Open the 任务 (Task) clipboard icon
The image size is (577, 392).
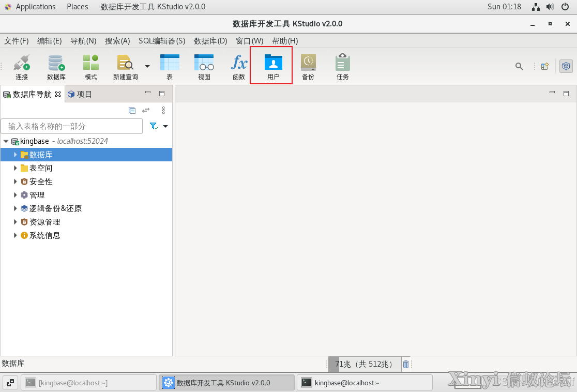[x=343, y=66]
